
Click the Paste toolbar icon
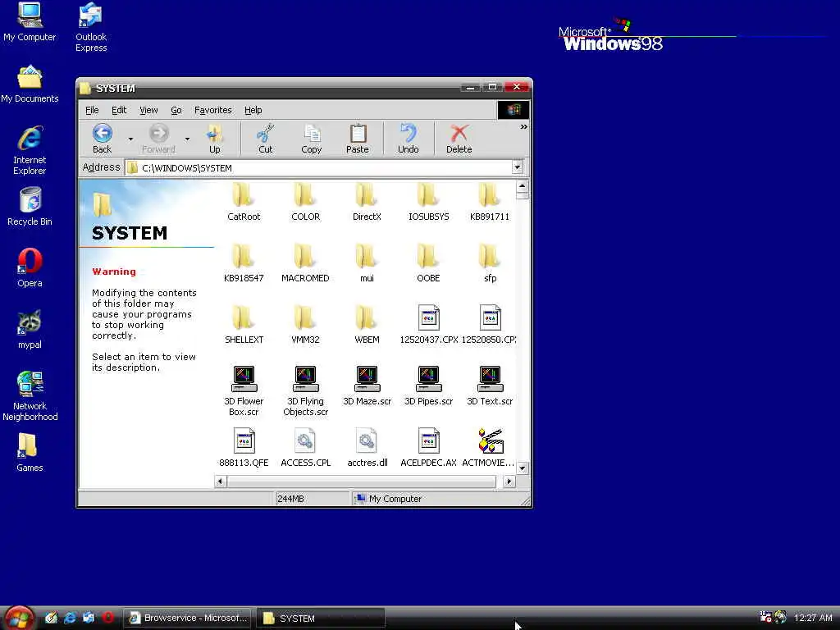(x=358, y=139)
